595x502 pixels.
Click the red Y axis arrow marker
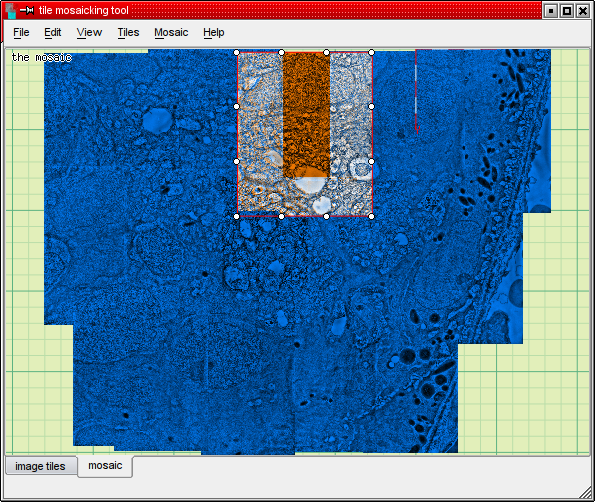(x=417, y=130)
